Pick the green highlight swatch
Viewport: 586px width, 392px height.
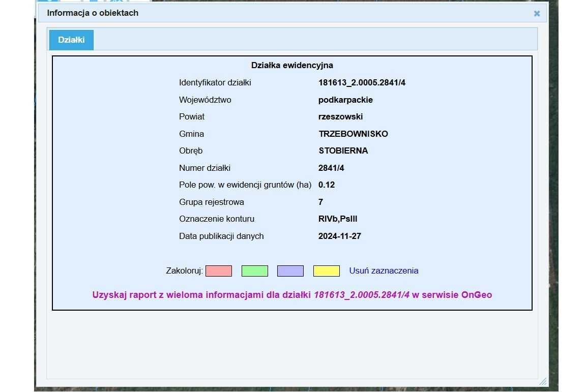[x=254, y=271]
